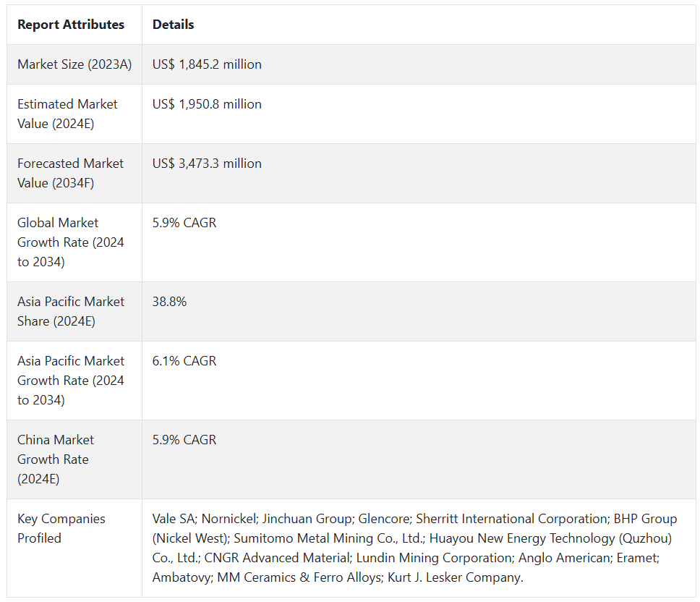This screenshot has height=602, width=700.
Task: Click the US$ 1,845.2 million value
Action: (x=207, y=64)
